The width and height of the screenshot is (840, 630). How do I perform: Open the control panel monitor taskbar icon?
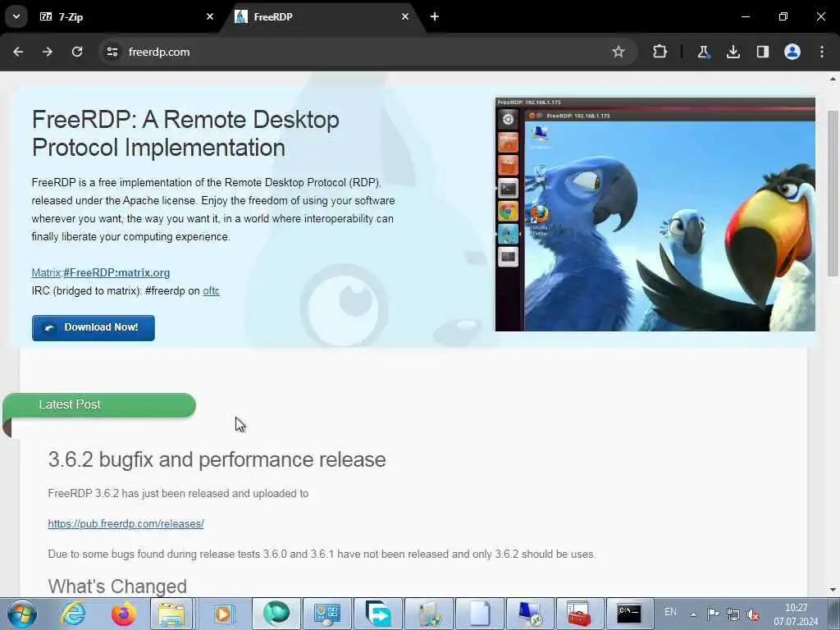click(326, 614)
